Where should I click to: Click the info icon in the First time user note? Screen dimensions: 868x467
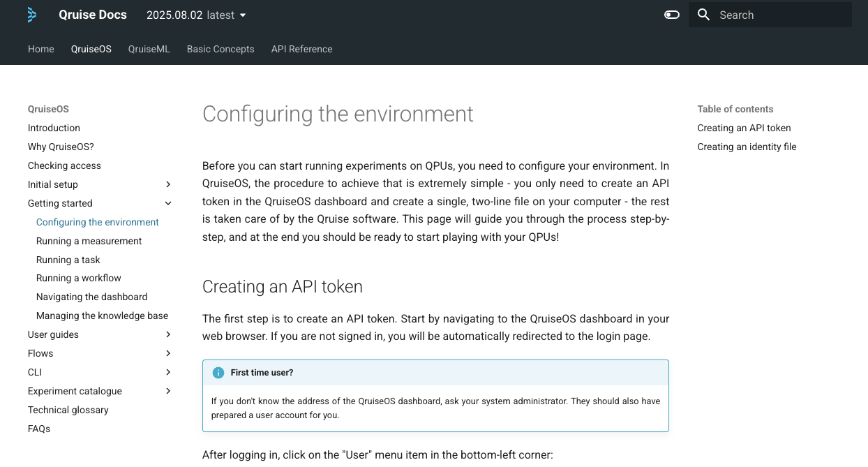[x=218, y=373]
